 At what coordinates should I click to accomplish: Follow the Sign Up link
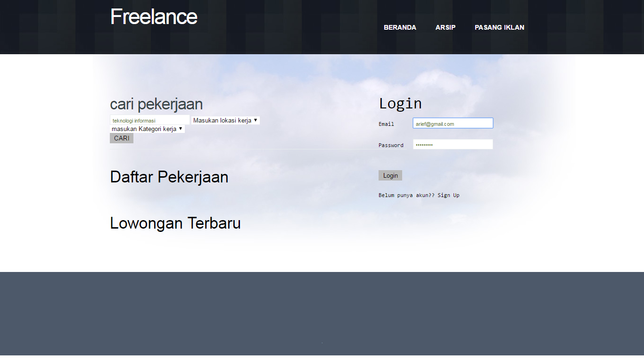click(448, 195)
